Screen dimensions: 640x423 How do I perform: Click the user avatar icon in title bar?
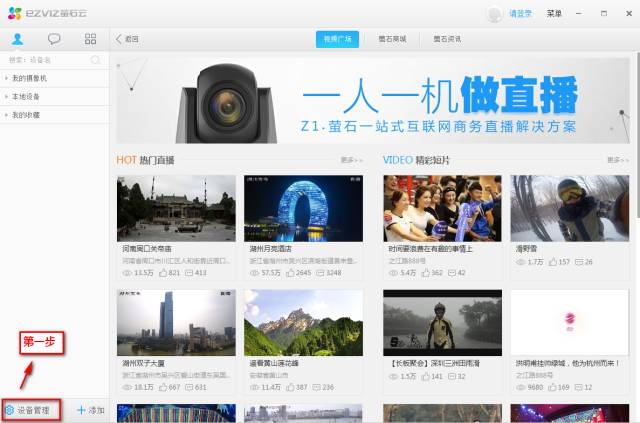pos(494,13)
